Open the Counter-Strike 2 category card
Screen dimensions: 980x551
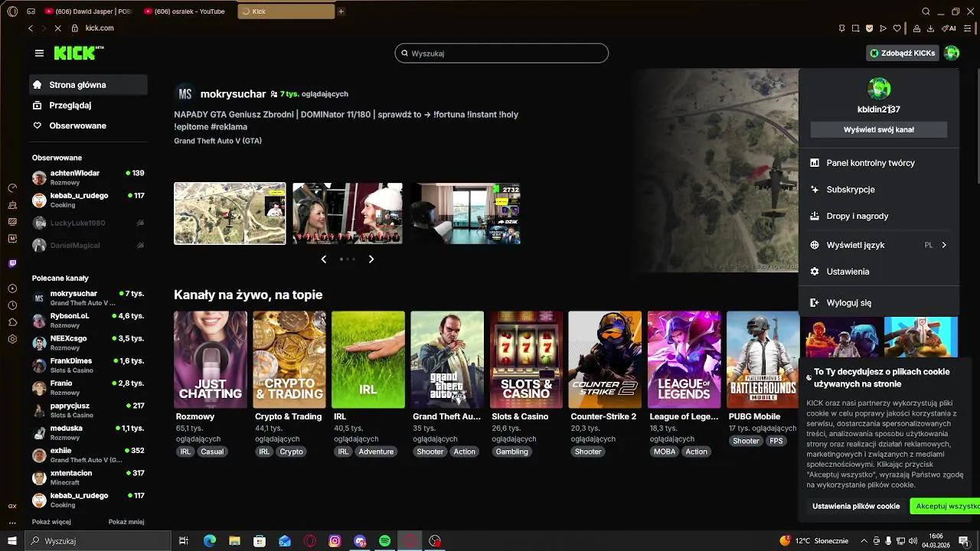(605, 360)
